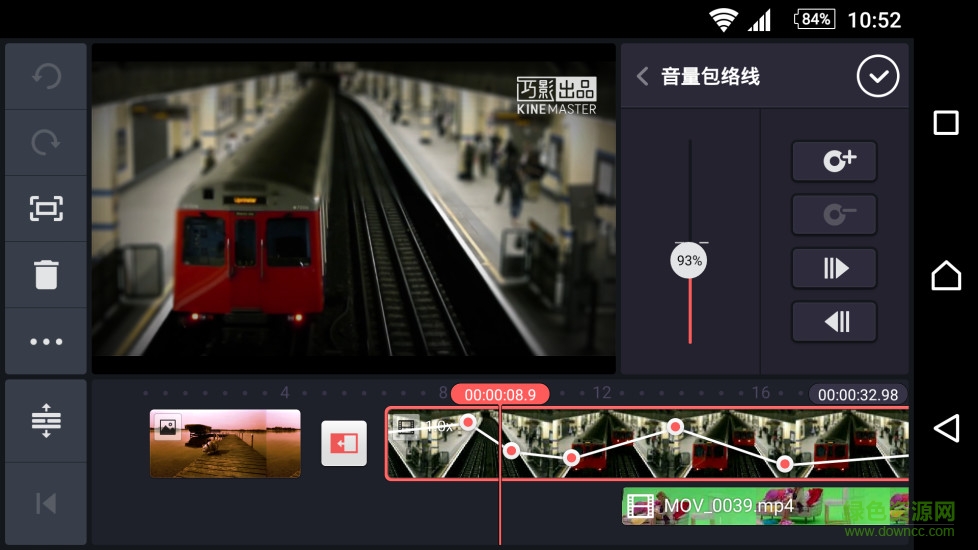Screen dimensions: 978x550
Task: Select the MOV_0039.mp4 layer clip
Action: pyautogui.click(x=765, y=506)
